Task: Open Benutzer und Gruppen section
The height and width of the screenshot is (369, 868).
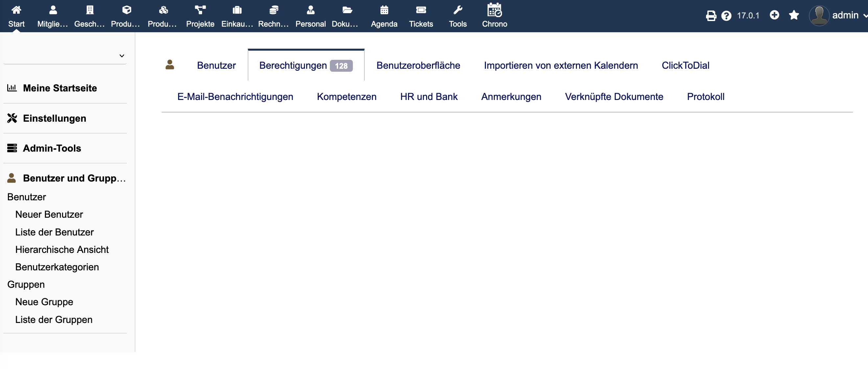Action: coord(74,178)
